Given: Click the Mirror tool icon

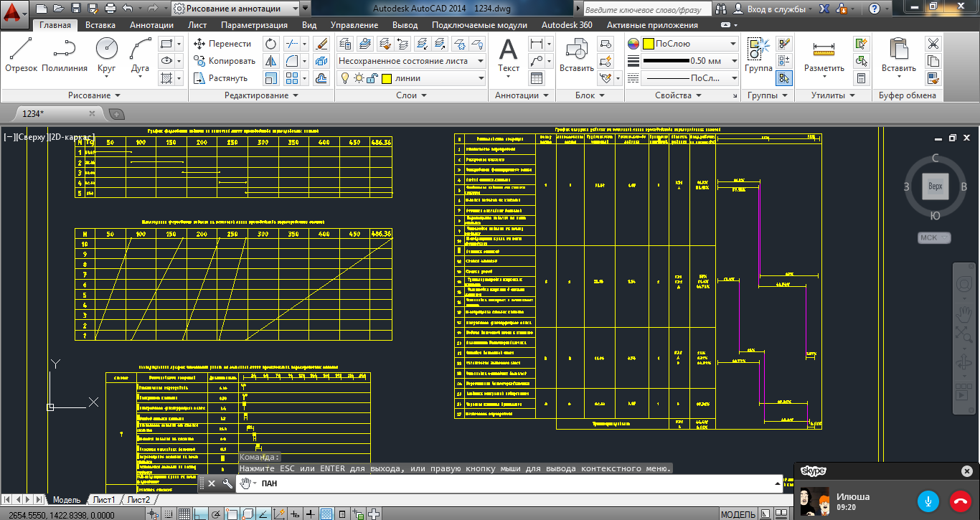Looking at the screenshot, I should click(271, 61).
